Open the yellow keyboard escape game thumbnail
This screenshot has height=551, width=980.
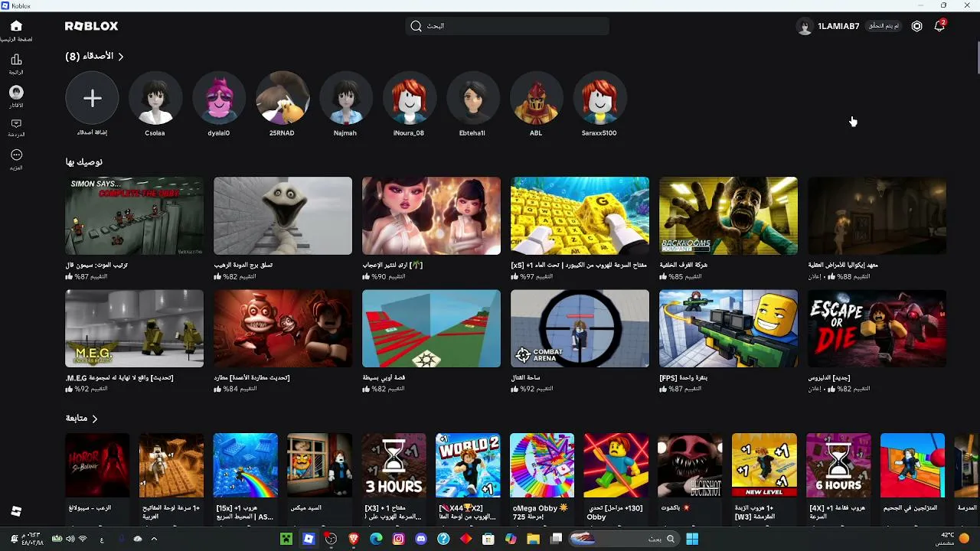[x=580, y=216]
